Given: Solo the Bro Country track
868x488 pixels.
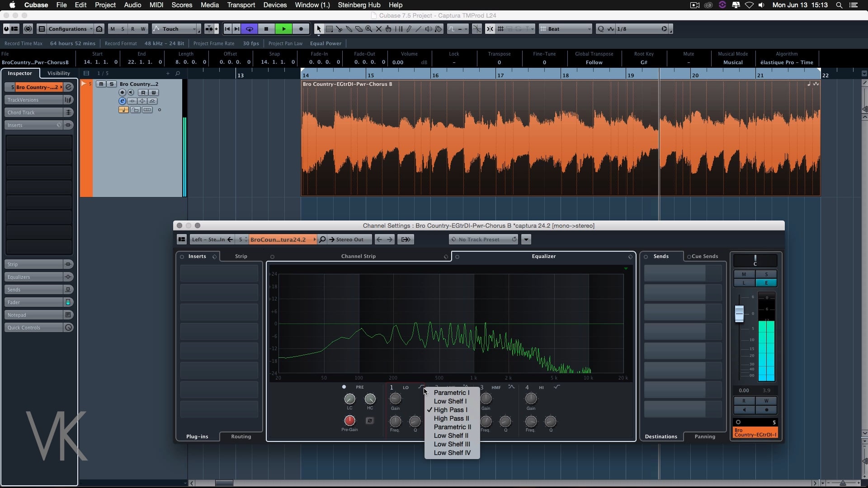Looking at the screenshot, I should (x=111, y=84).
